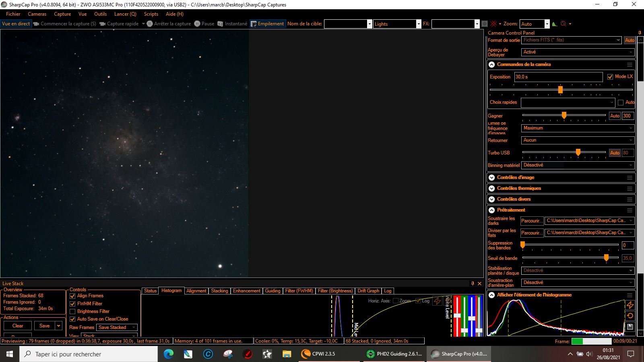Open the image histogram icon in toolbar
The image size is (644, 362).
pyautogui.click(x=555, y=24)
